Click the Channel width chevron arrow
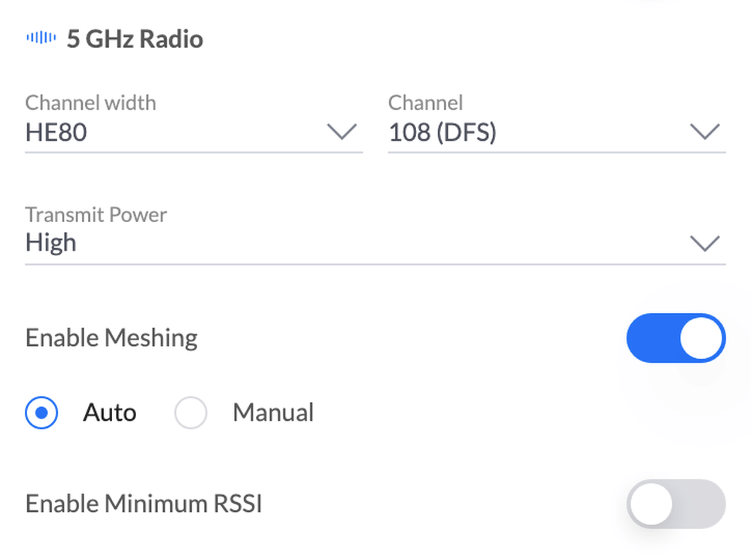Image resolution: width=751 pixels, height=560 pixels. click(x=341, y=132)
